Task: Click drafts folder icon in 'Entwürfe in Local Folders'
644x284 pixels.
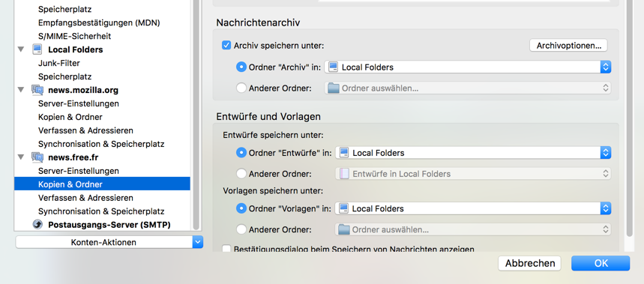Action: click(344, 174)
